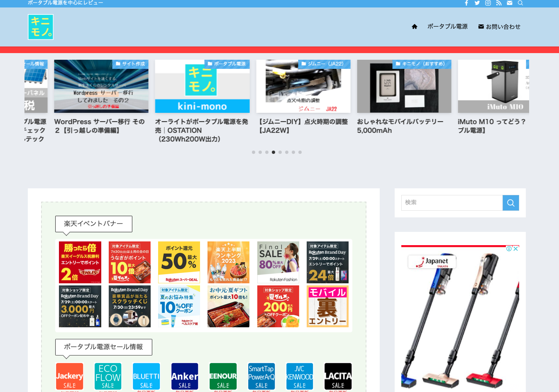Open Rakuten Brand Day 最大24倍 banner

click(x=327, y=262)
